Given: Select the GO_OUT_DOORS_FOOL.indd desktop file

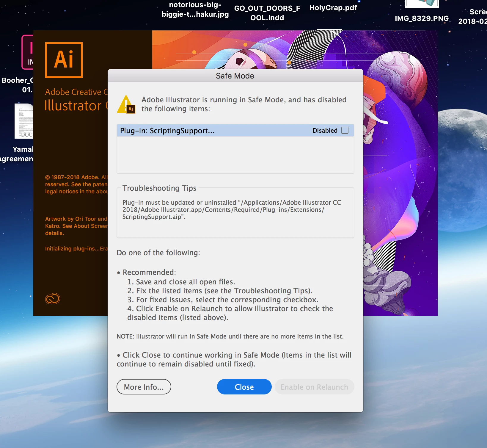Looking at the screenshot, I should [x=267, y=13].
